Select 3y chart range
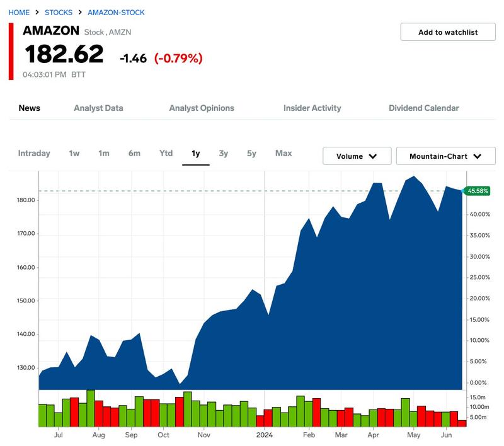 pyautogui.click(x=224, y=153)
